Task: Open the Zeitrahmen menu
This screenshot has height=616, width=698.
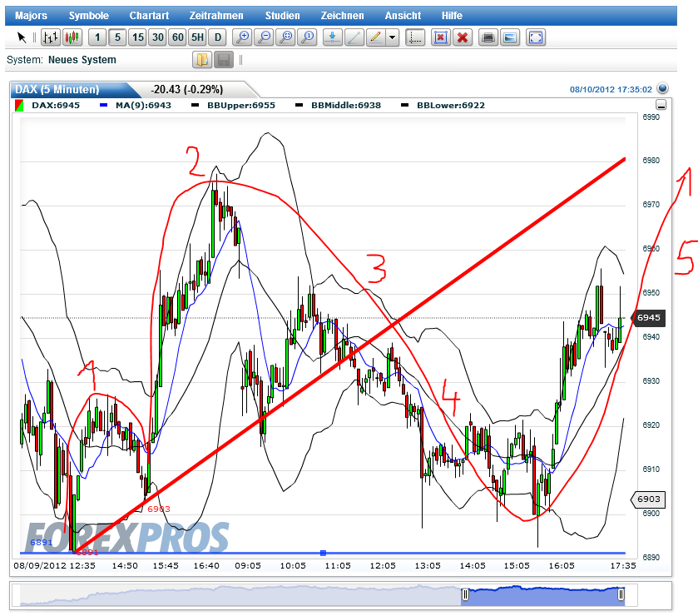Action: coord(216,16)
